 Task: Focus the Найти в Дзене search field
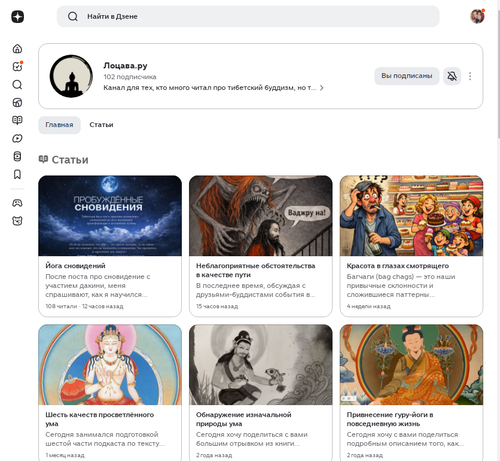tap(248, 16)
